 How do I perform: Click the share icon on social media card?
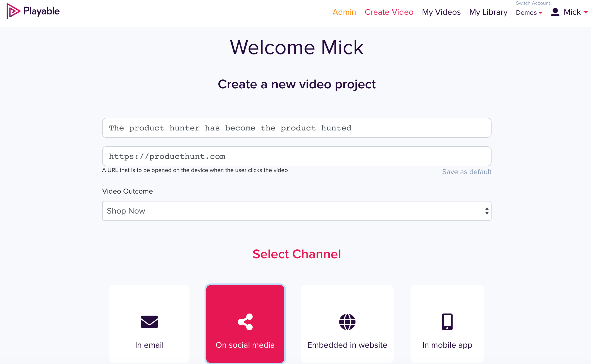tap(245, 322)
